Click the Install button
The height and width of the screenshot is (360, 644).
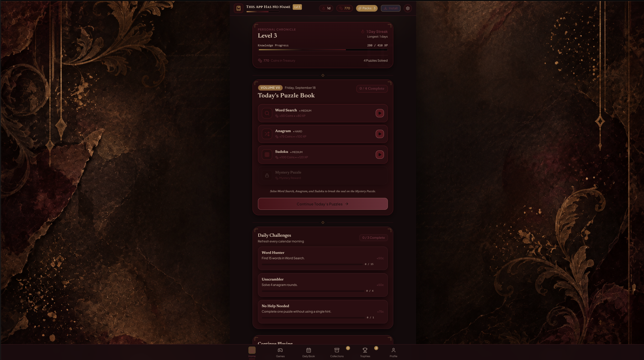(390, 8)
